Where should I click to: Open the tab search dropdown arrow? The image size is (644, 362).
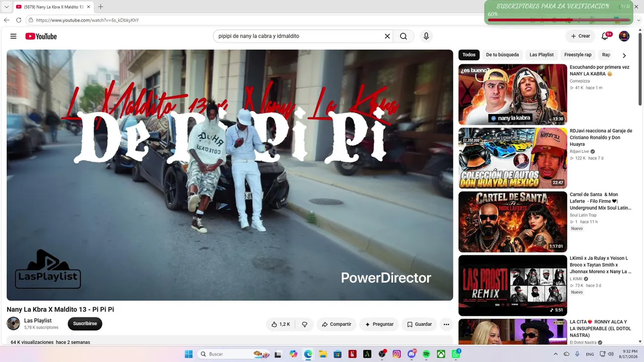7,7
